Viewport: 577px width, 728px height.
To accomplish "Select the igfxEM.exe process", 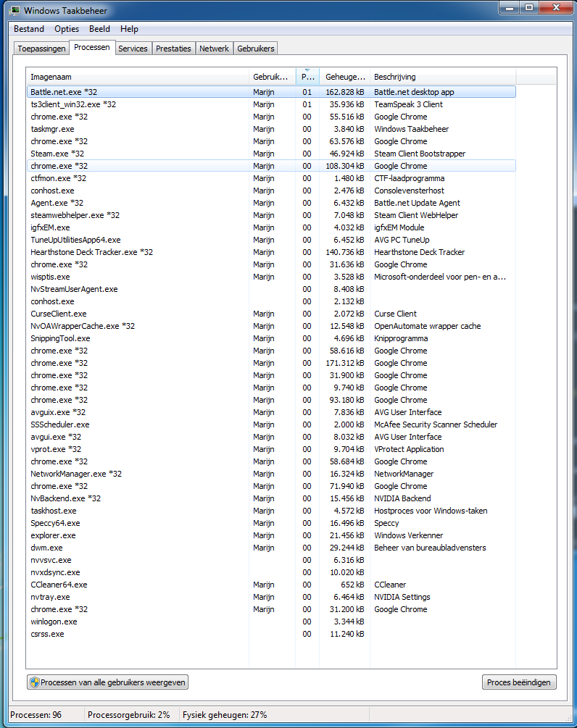I will tap(271, 227).
